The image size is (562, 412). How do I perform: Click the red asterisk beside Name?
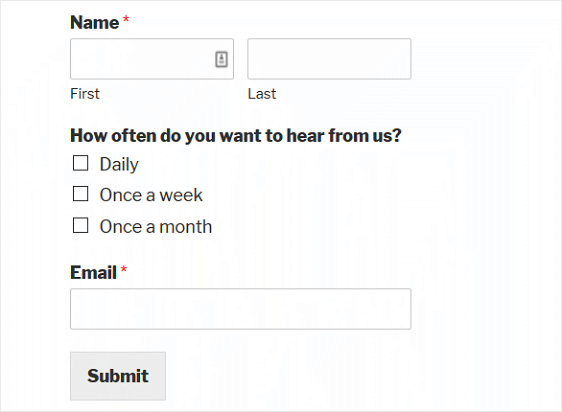pos(126,19)
